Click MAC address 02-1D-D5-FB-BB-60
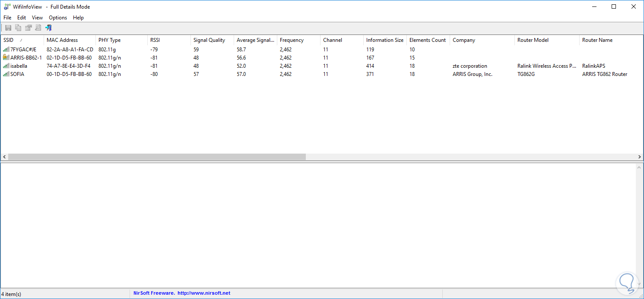This screenshot has width=644, height=299. point(69,58)
